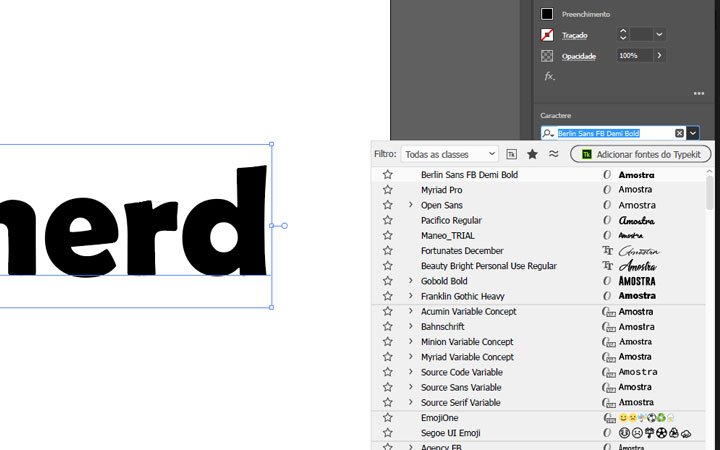
Task: Open the fx effects menu icon
Action: (549, 76)
